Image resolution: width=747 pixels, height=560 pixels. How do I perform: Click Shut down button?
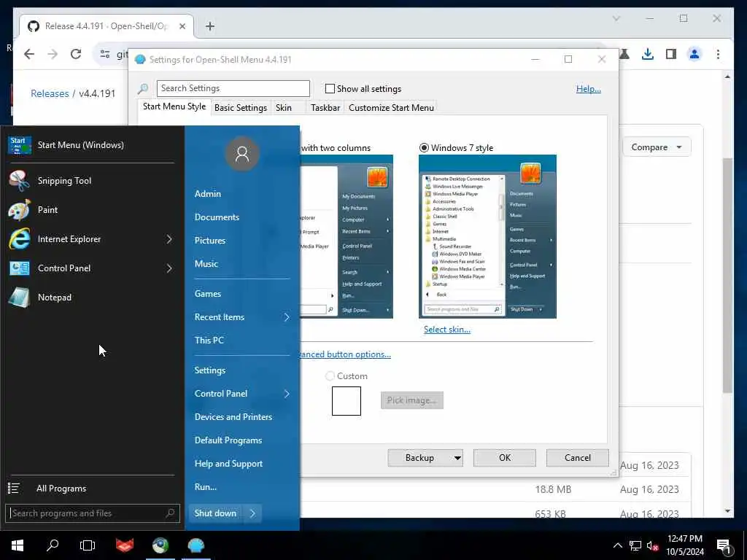[x=215, y=513]
